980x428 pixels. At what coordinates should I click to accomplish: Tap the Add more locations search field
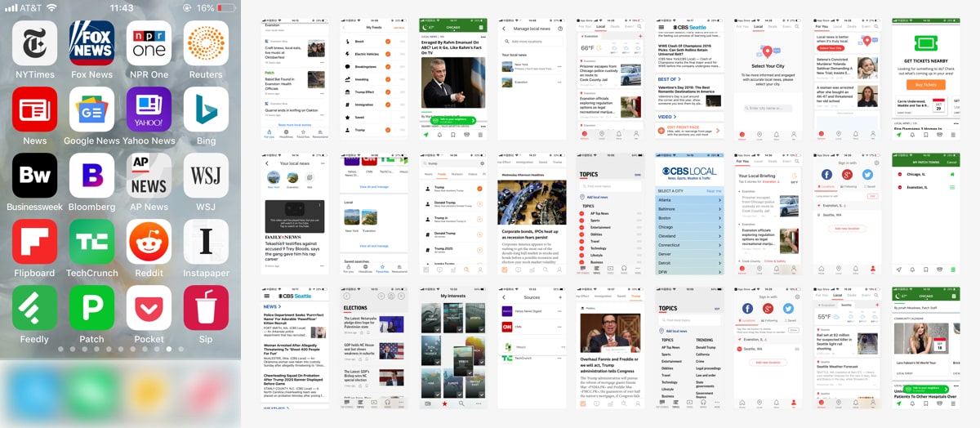pos(533,41)
